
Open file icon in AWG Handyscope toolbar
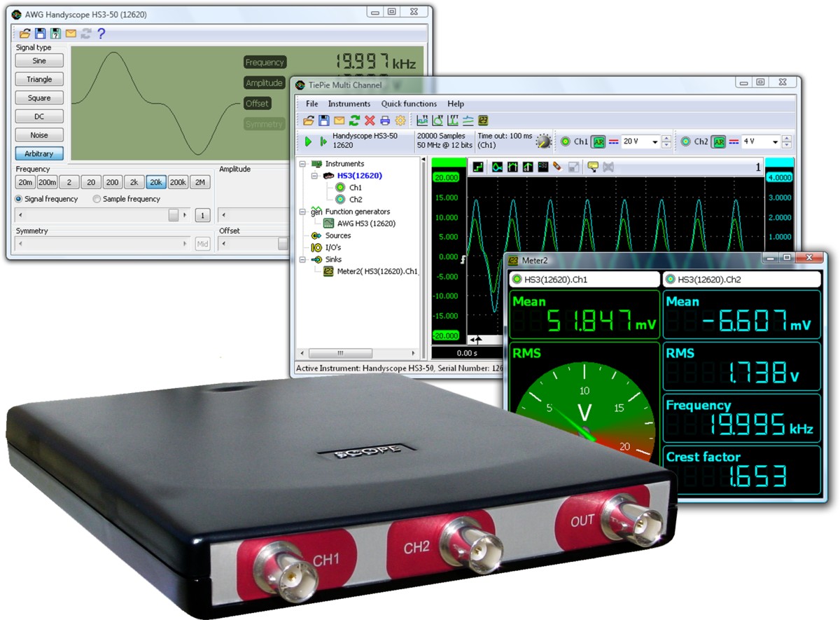25,33
